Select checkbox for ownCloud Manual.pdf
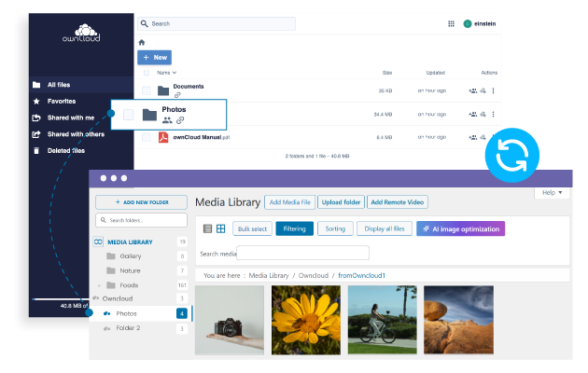This screenshot has height=373, width=588. pyautogui.click(x=146, y=137)
